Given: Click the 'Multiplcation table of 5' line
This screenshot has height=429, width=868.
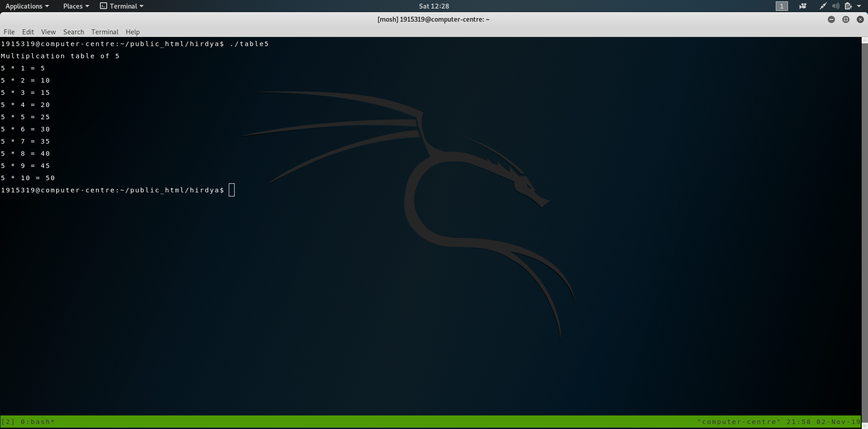Looking at the screenshot, I should [x=60, y=56].
